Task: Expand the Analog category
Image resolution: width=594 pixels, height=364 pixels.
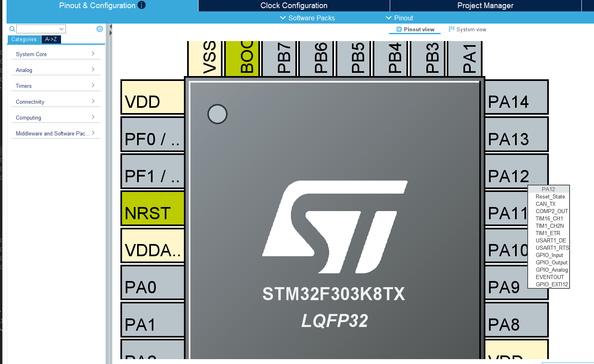Action: pos(55,70)
